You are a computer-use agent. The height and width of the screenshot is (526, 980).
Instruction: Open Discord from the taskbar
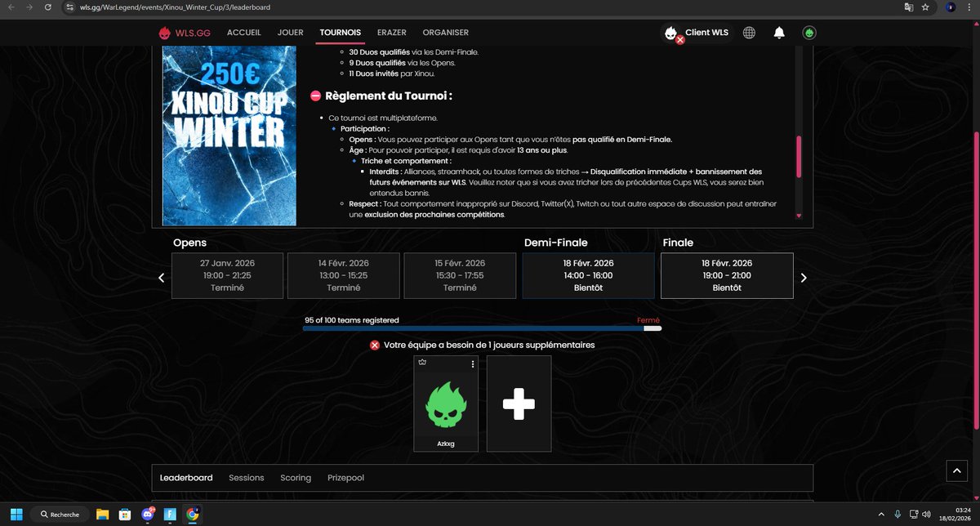pyautogui.click(x=148, y=514)
